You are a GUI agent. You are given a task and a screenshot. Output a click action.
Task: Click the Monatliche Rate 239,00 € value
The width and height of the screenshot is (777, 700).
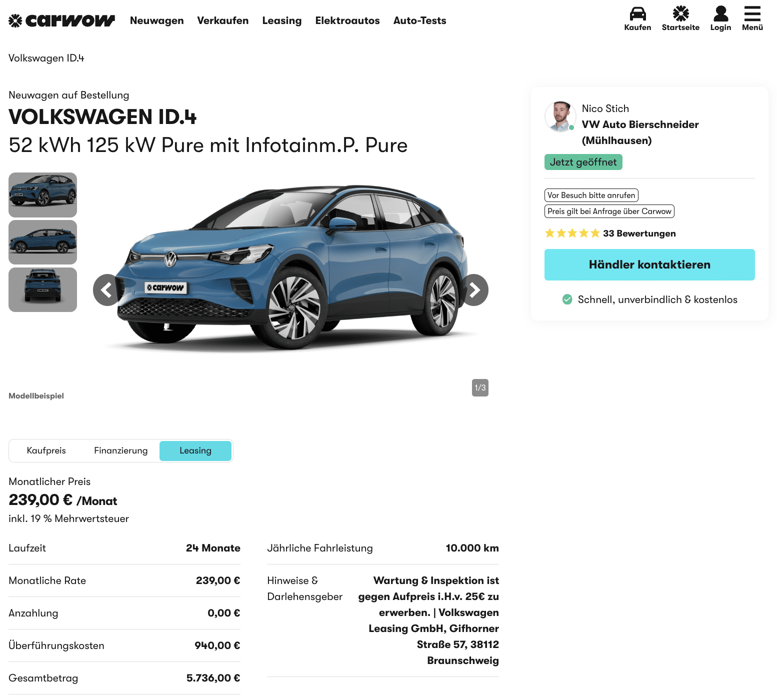218,580
